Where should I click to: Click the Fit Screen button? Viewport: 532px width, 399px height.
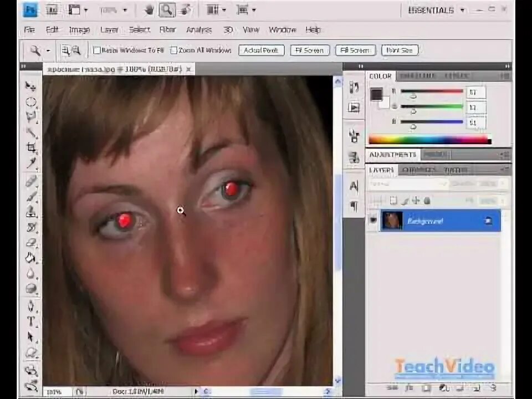click(310, 50)
